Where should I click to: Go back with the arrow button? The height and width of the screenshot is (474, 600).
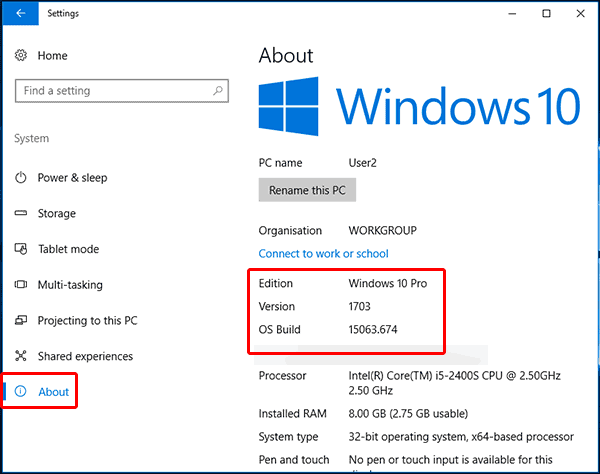pyautogui.click(x=20, y=13)
